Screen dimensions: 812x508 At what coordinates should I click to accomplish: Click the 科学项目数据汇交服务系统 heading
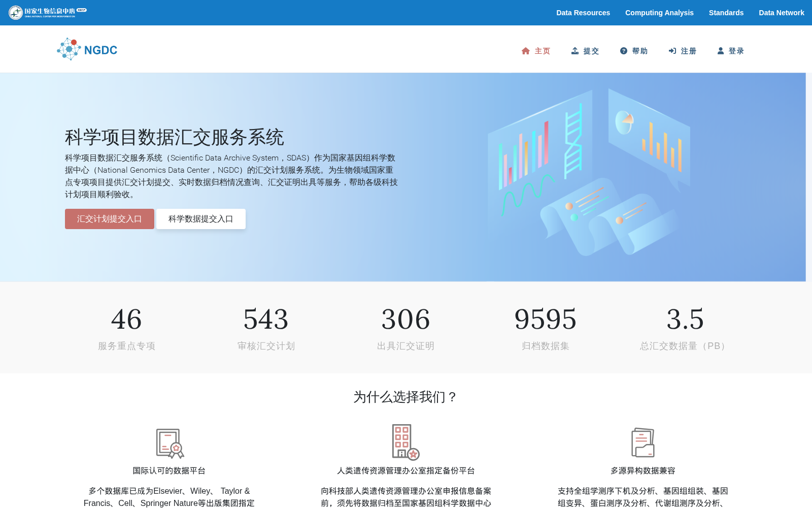pyautogui.click(x=175, y=137)
